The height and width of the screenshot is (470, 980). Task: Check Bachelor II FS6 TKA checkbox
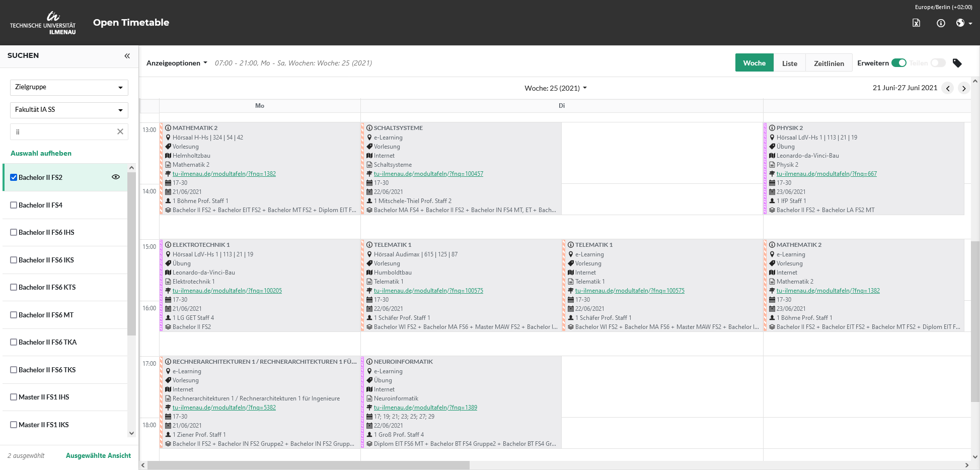click(14, 342)
